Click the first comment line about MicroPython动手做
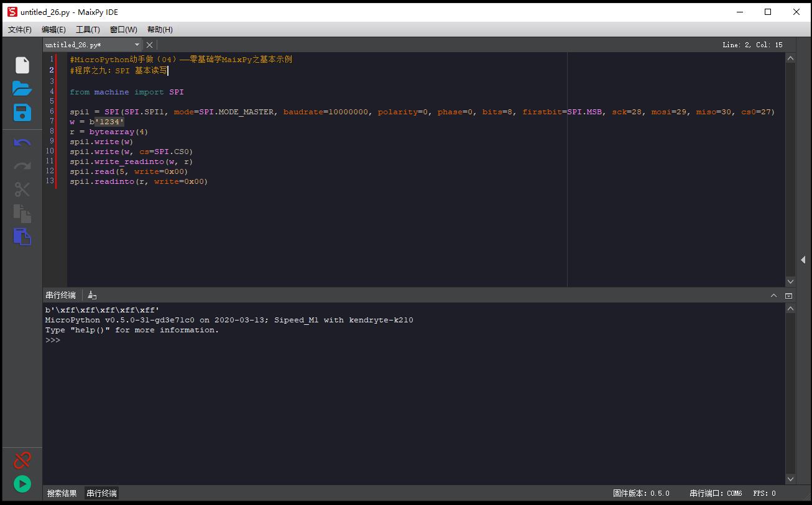 point(181,60)
